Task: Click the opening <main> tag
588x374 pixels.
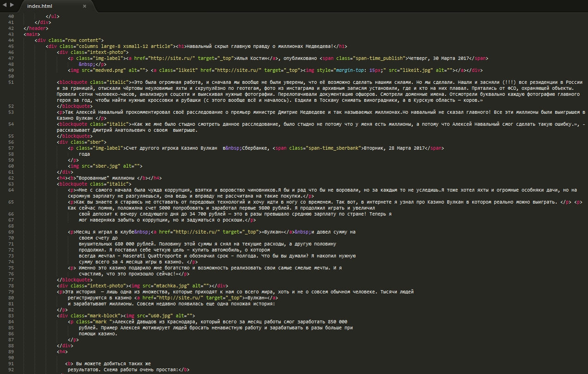Action: 32,34
